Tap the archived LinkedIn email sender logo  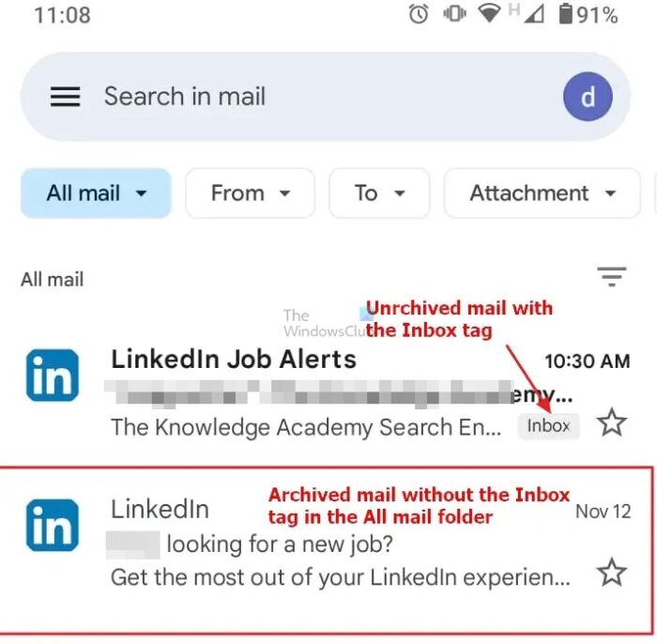(52, 525)
